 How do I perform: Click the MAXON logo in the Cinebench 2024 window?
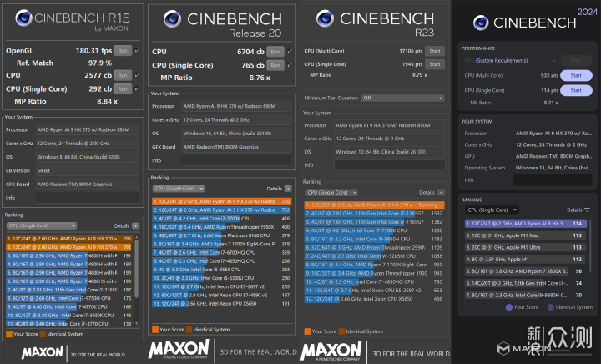(x=523, y=348)
